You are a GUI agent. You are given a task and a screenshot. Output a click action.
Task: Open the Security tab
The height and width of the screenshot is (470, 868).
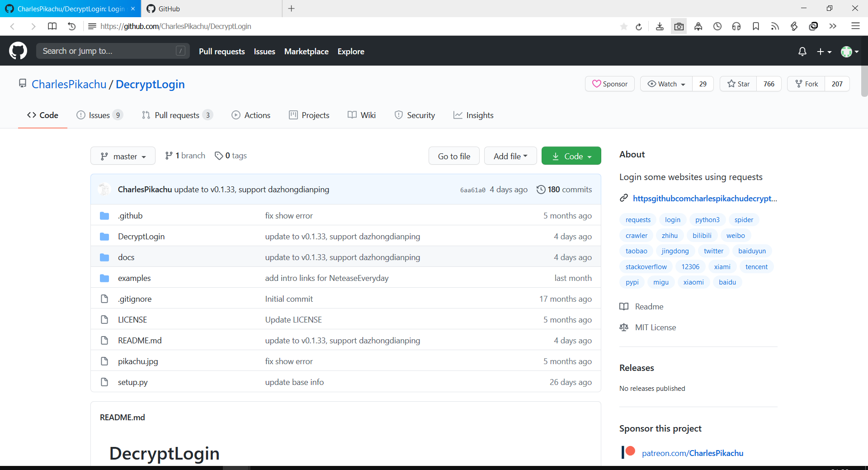tap(415, 115)
